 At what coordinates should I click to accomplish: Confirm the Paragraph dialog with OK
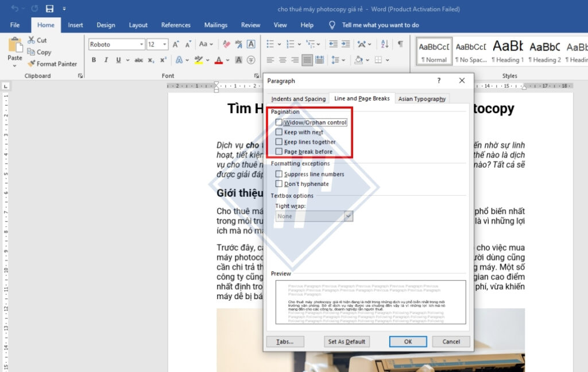click(408, 342)
